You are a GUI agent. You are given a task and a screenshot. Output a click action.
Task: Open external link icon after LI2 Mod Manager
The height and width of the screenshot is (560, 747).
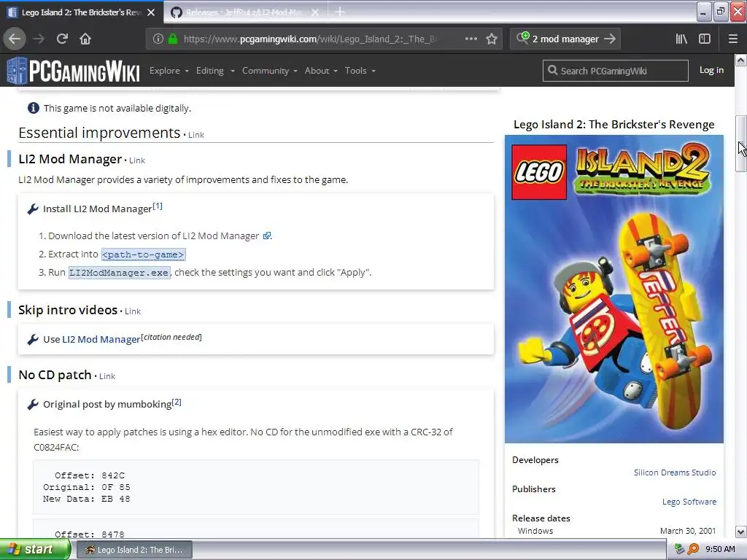(267, 236)
